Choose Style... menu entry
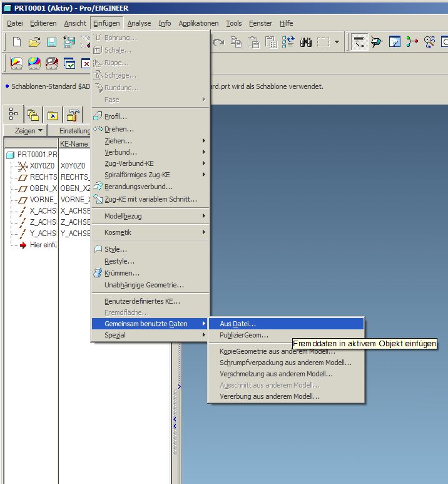 (x=150, y=249)
